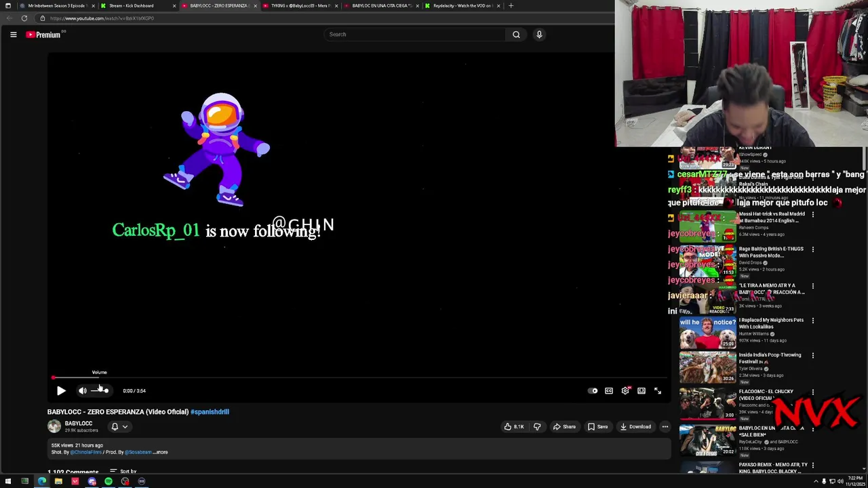The image size is (868, 488).
Task: Open Windows Start menu
Action: [x=8, y=481]
